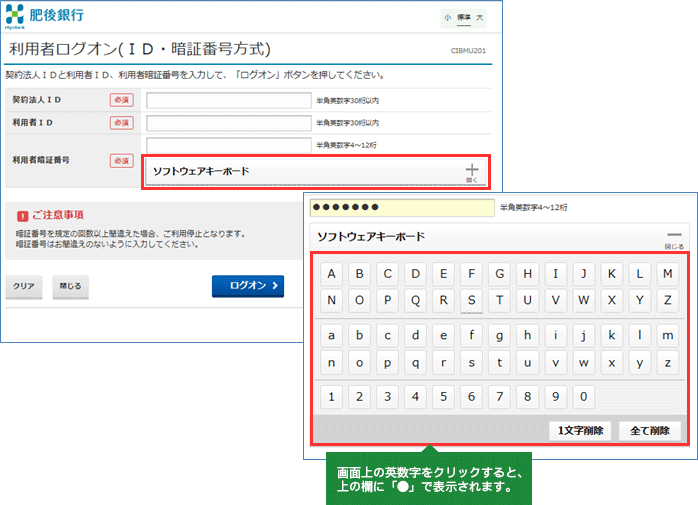Collapse the software keyboard using 閉じる minus
Viewport: 698px width, 505px height.
[674, 237]
